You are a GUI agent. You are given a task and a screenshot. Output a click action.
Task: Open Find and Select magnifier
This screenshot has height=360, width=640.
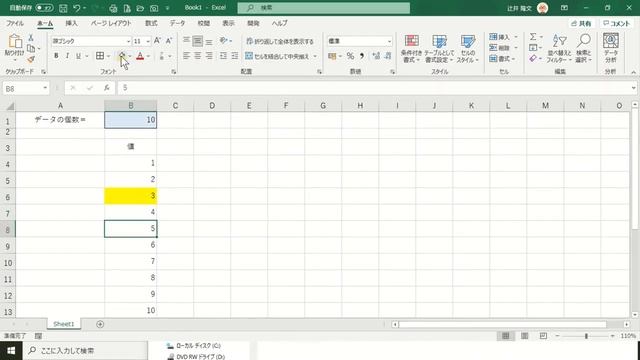coord(584,49)
